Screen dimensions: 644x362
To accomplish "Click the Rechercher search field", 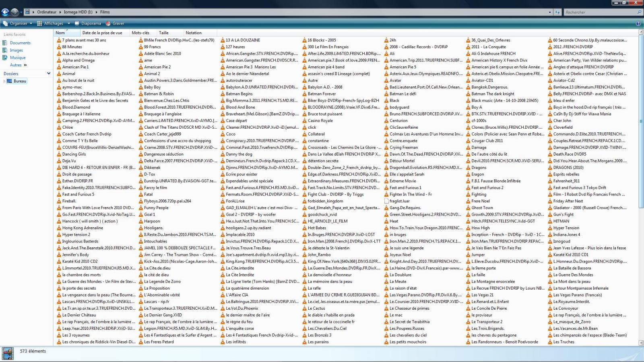I will click(600, 12).
